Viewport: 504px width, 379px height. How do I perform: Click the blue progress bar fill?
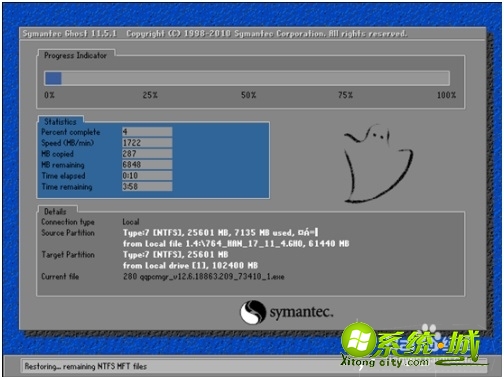pyautogui.click(x=53, y=78)
